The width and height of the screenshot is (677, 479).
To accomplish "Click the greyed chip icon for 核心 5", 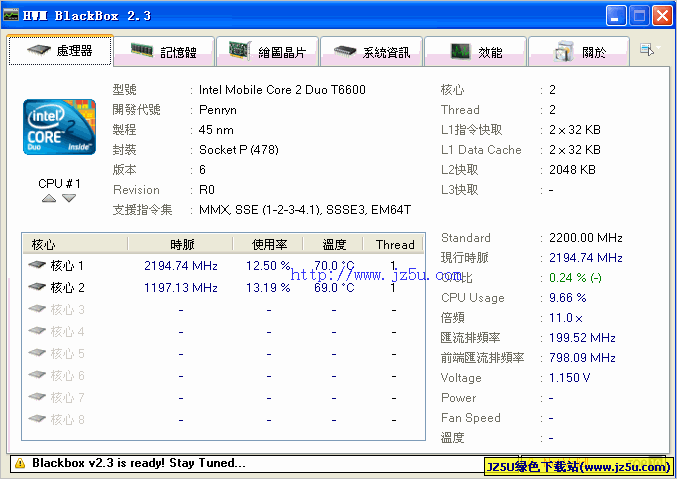I will (x=37, y=352).
